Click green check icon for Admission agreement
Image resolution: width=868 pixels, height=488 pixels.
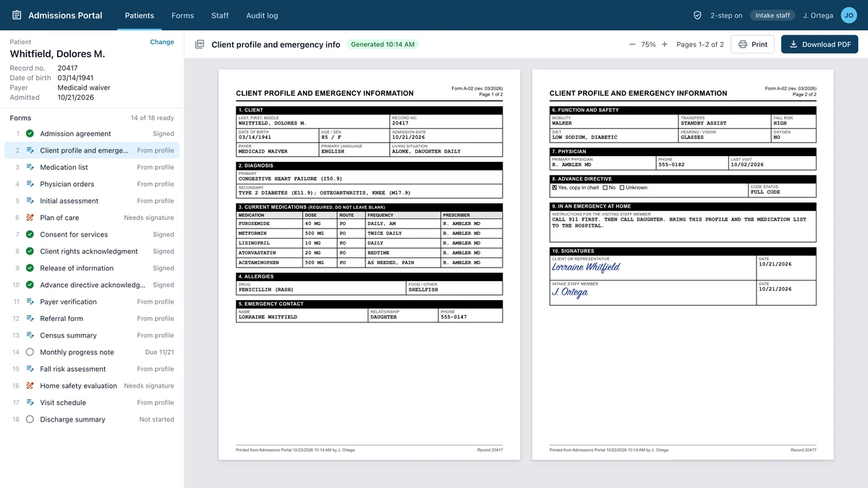[x=30, y=134]
